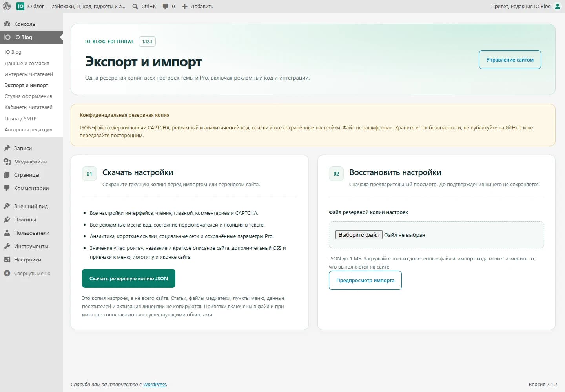Click the search magnifier icon

pos(135,6)
